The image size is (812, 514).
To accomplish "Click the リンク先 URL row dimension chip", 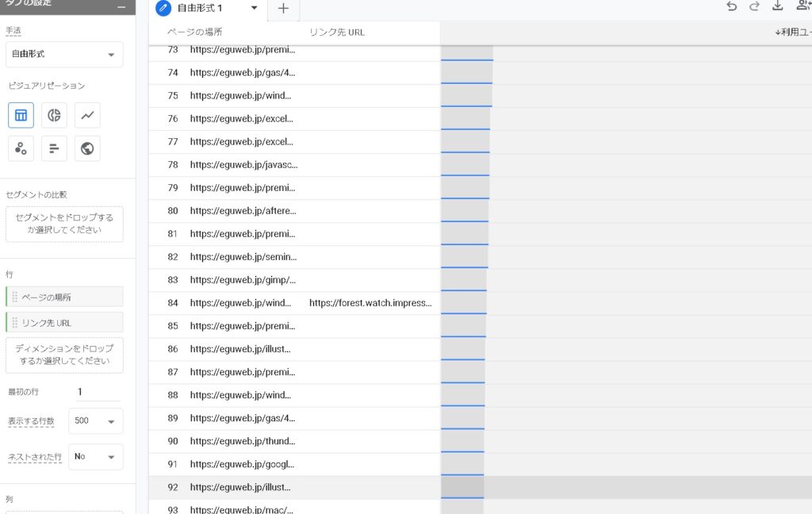I will 64,322.
